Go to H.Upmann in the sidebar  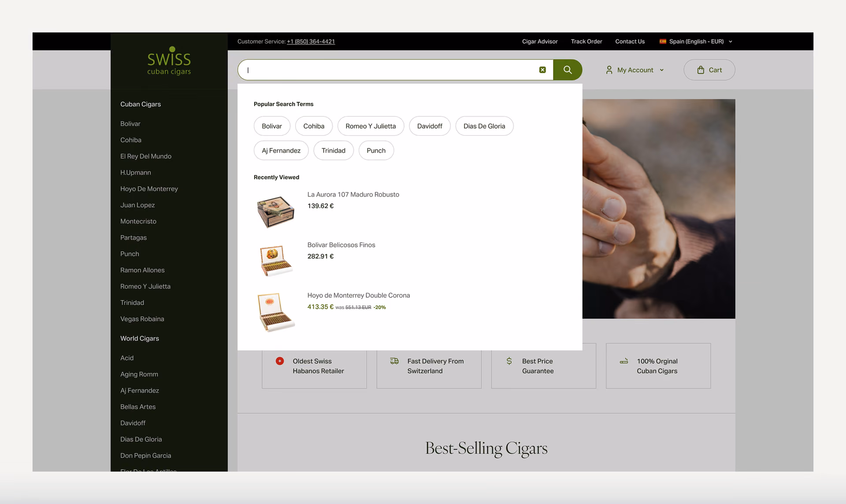click(x=136, y=173)
